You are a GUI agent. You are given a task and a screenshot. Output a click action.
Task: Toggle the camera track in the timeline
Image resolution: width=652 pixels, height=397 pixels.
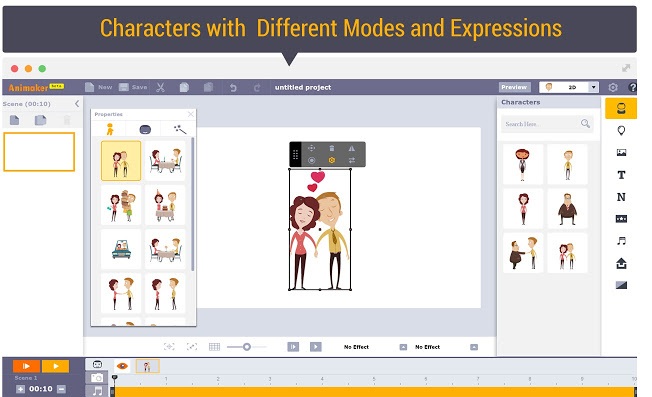coord(97,377)
